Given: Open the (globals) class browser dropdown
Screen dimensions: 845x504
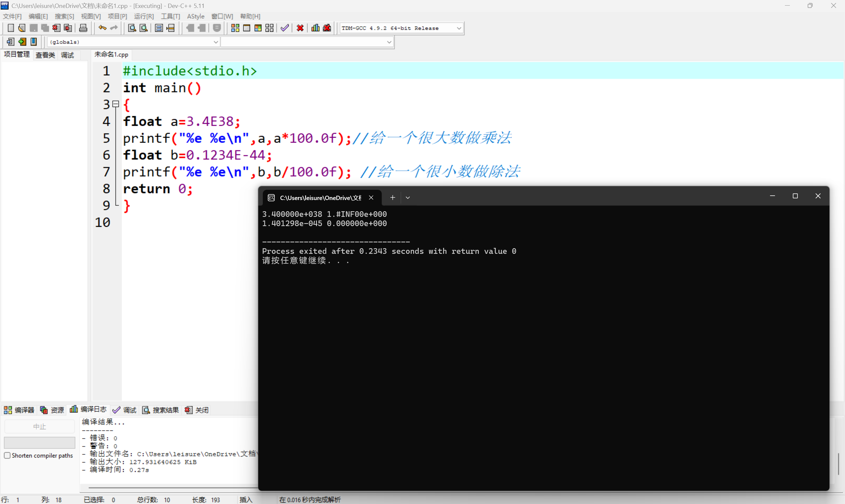Looking at the screenshot, I should 216,42.
